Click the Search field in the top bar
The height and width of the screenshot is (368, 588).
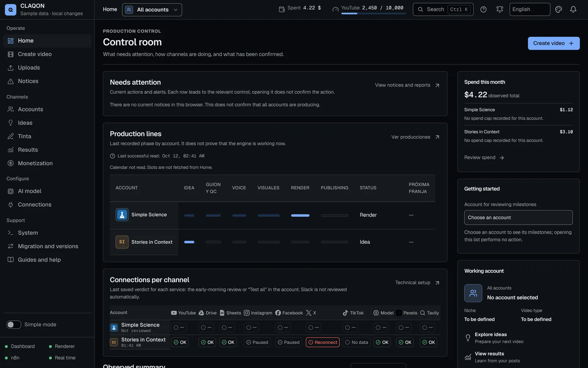click(x=443, y=10)
